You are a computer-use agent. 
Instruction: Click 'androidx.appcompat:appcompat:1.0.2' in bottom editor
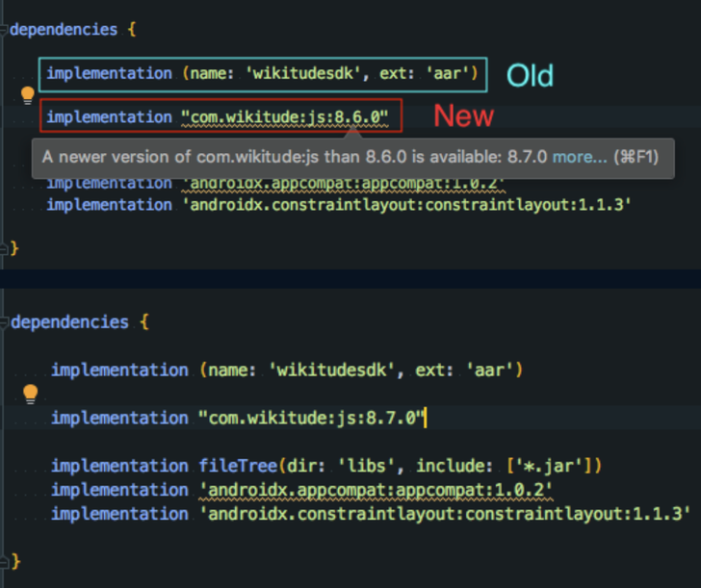(x=376, y=490)
